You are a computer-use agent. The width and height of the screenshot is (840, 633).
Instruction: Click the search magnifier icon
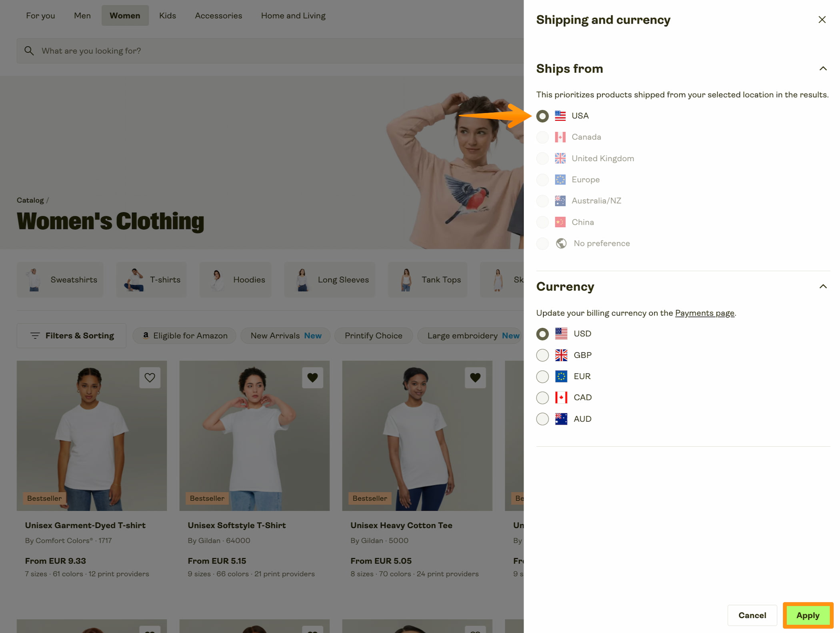(x=29, y=51)
